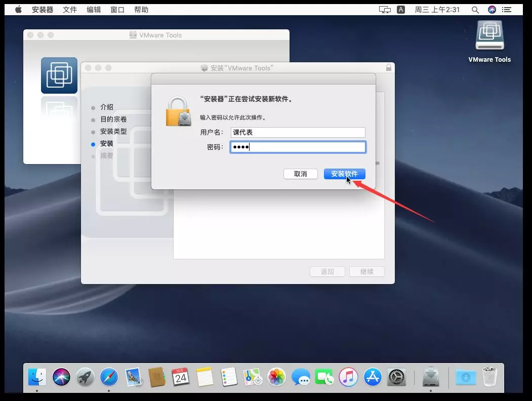
Task: Open Calendar showing 24 in Dock
Action: tap(181, 377)
